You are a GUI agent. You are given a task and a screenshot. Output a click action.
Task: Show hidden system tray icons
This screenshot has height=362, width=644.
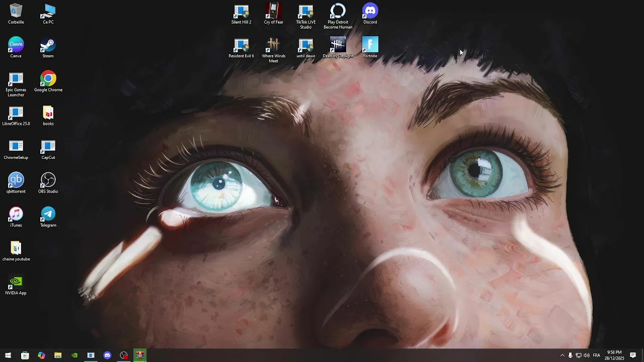point(562,355)
